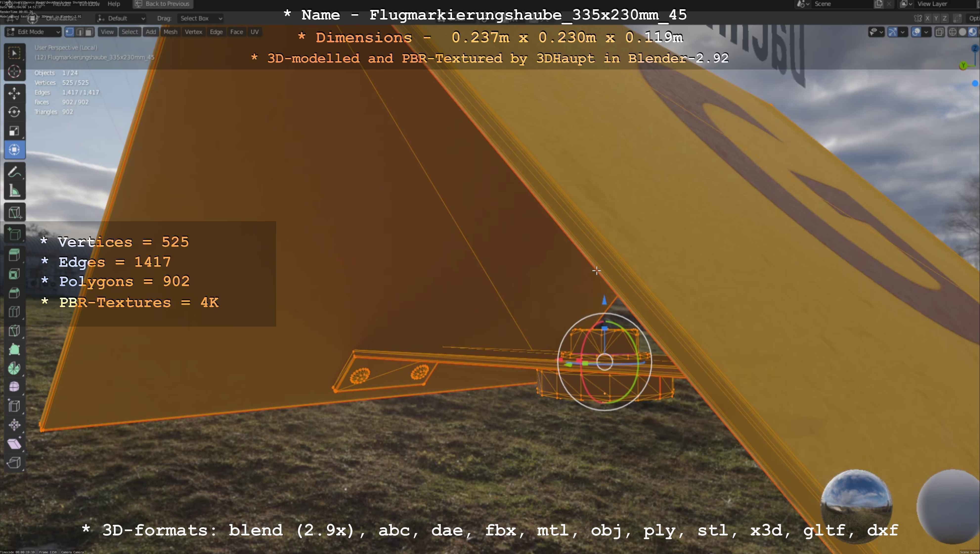The height and width of the screenshot is (554, 980).
Task: Select the Shear tool
Action: click(x=14, y=444)
